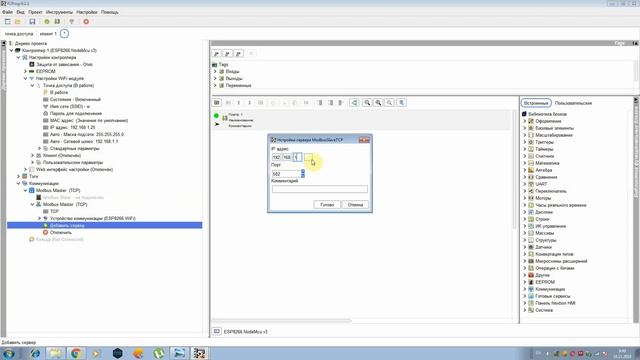
Task: Expand Триггеры in block library
Action: tap(525, 142)
